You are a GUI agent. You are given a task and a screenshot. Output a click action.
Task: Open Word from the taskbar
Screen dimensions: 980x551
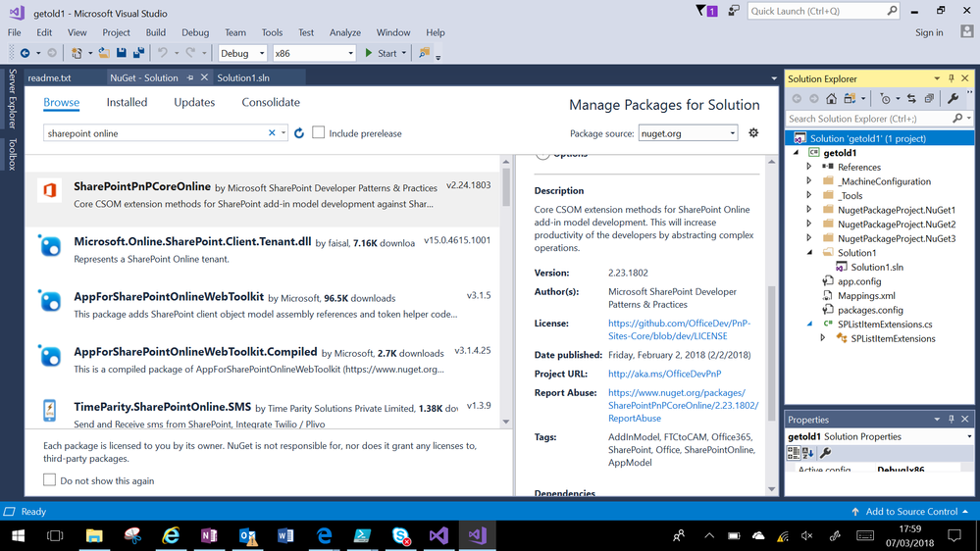point(285,535)
